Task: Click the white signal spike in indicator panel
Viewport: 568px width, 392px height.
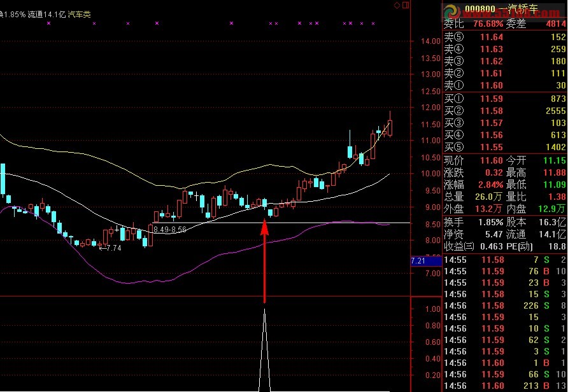Action: tap(264, 350)
